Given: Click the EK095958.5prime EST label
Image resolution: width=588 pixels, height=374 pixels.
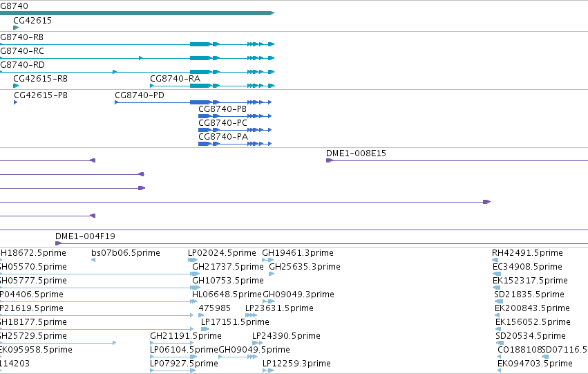Looking at the screenshot, I should pyautogui.click(x=36, y=350).
